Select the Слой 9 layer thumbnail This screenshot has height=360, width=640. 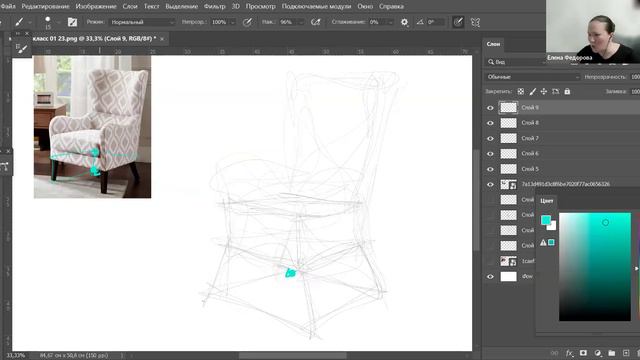click(509, 107)
